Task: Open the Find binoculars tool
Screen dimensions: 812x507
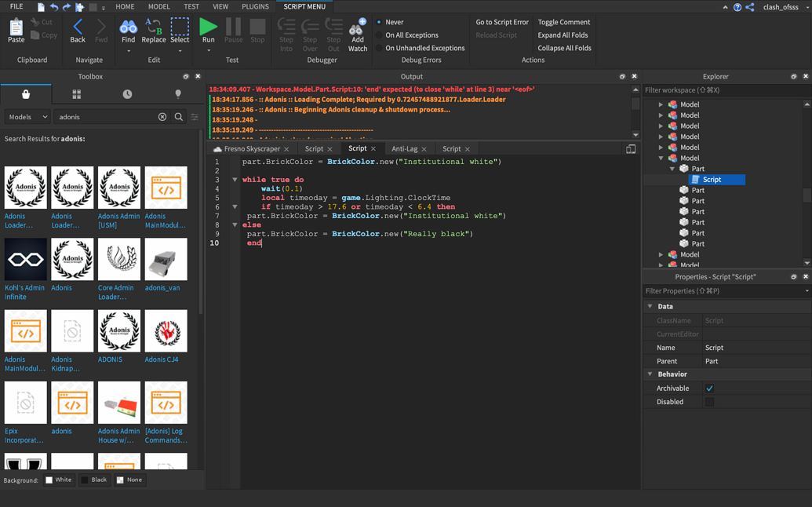Action: 128,31
